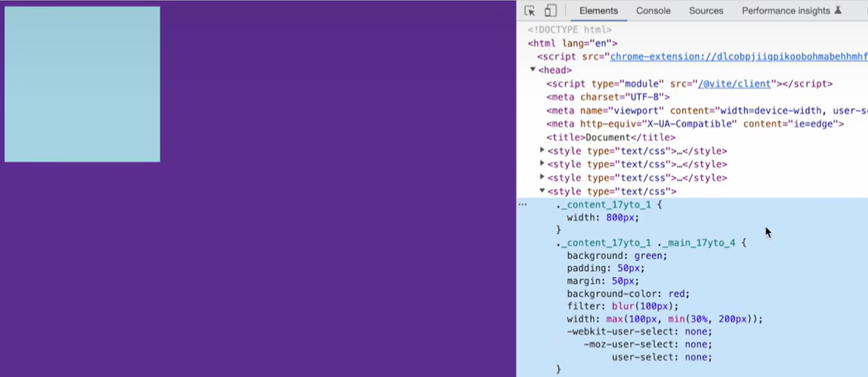
Task: Click the light blue box on page
Action: [x=82, y=84]
